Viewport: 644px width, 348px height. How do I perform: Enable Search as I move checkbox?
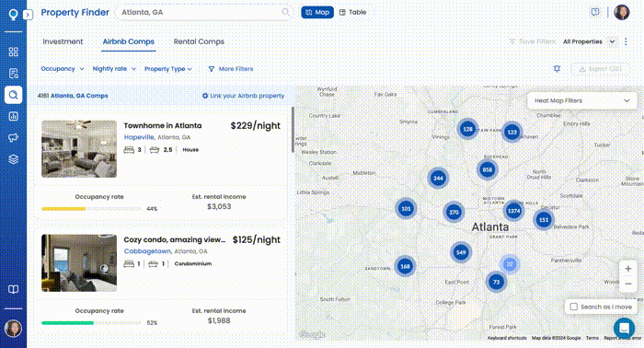pyautogui.click(x=574, y=307)
